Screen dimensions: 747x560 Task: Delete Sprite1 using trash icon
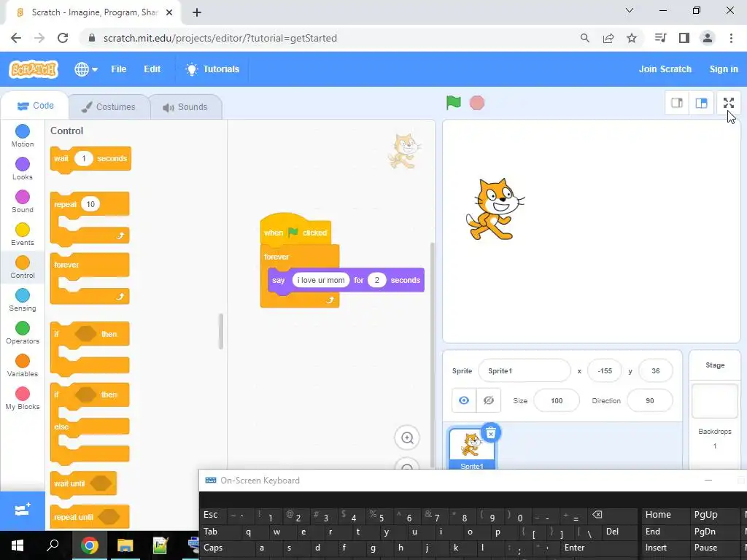pos(491,433)
